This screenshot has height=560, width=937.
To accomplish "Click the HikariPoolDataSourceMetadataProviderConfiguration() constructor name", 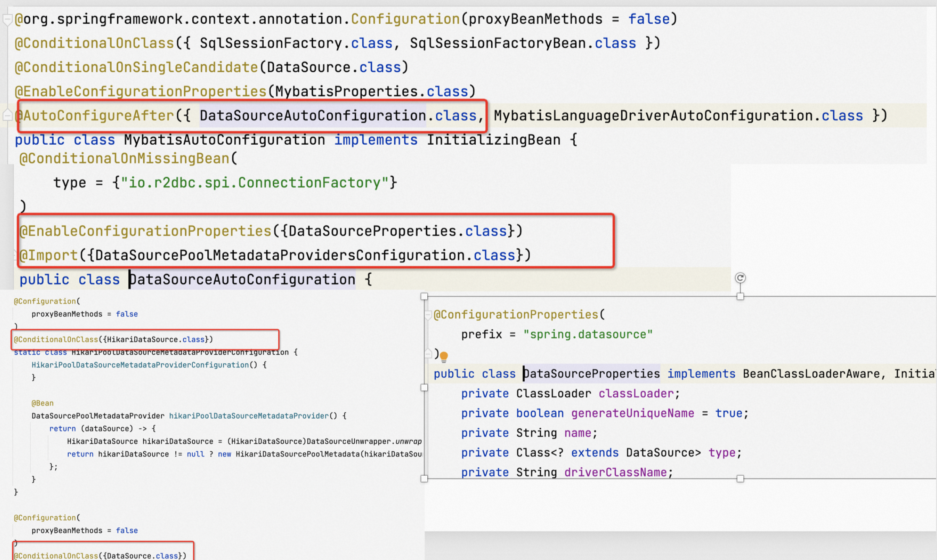I will tap(140, 365).
